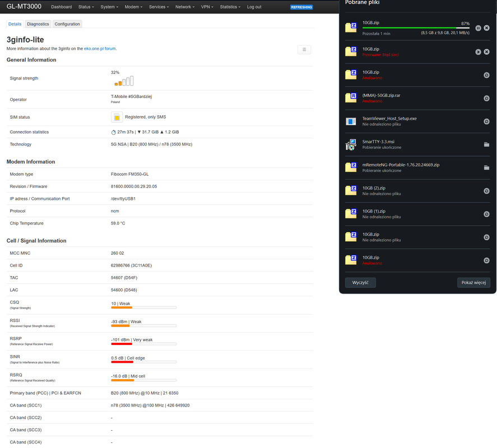Click the SINR cell edge bar
Image resolution: width=497 pixels, height=448 pixels.
click(x=143, y=362)
